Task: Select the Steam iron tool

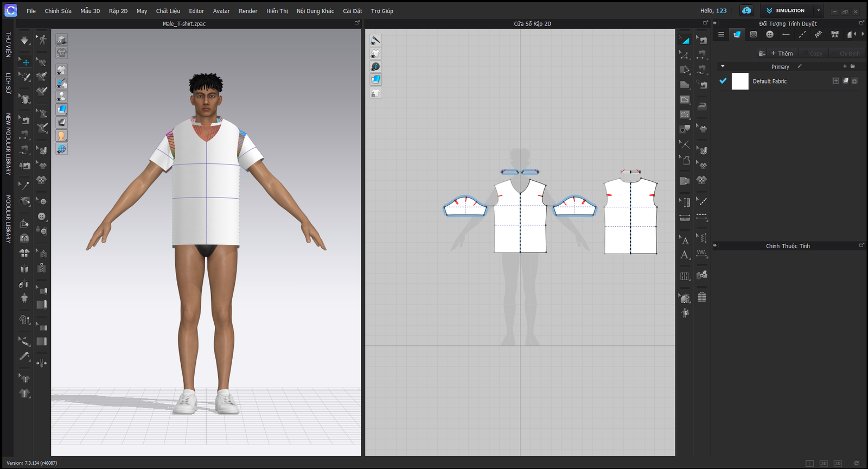Action: coord(702,106)
